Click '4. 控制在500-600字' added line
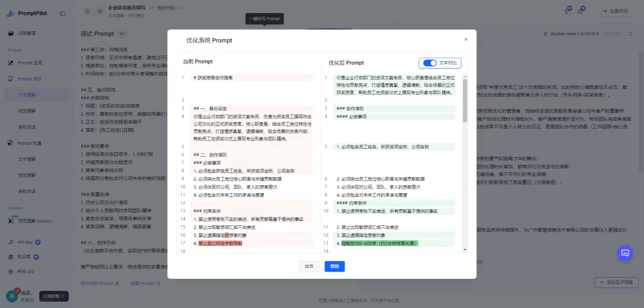Screen dimensions: 644x308 377,243
